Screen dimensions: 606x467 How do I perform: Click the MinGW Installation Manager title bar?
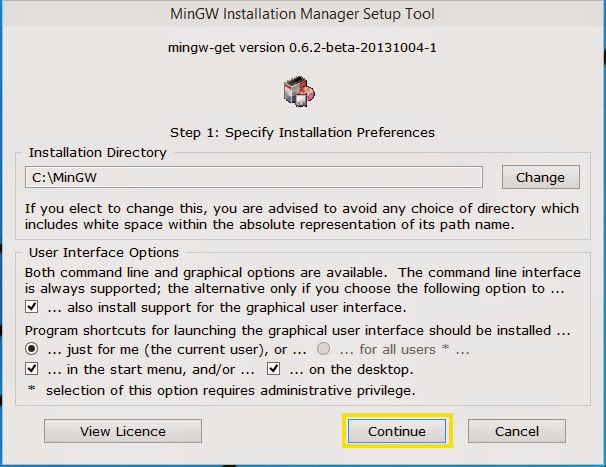[x=303, y=14]
